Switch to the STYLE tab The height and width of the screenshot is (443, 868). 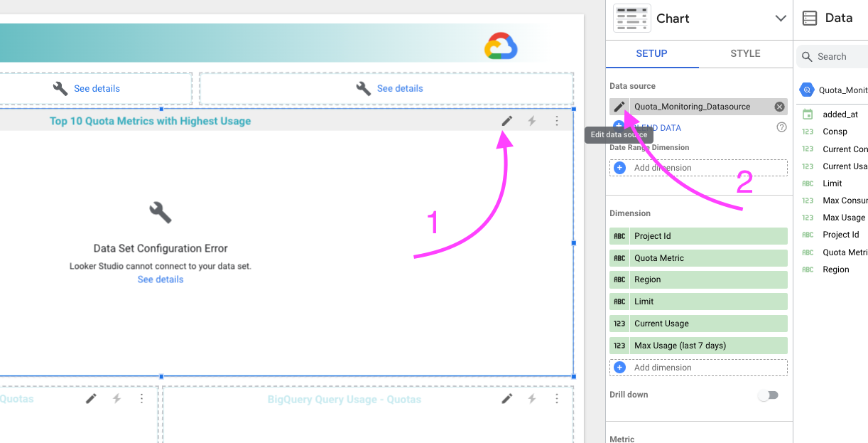point(745,53)
